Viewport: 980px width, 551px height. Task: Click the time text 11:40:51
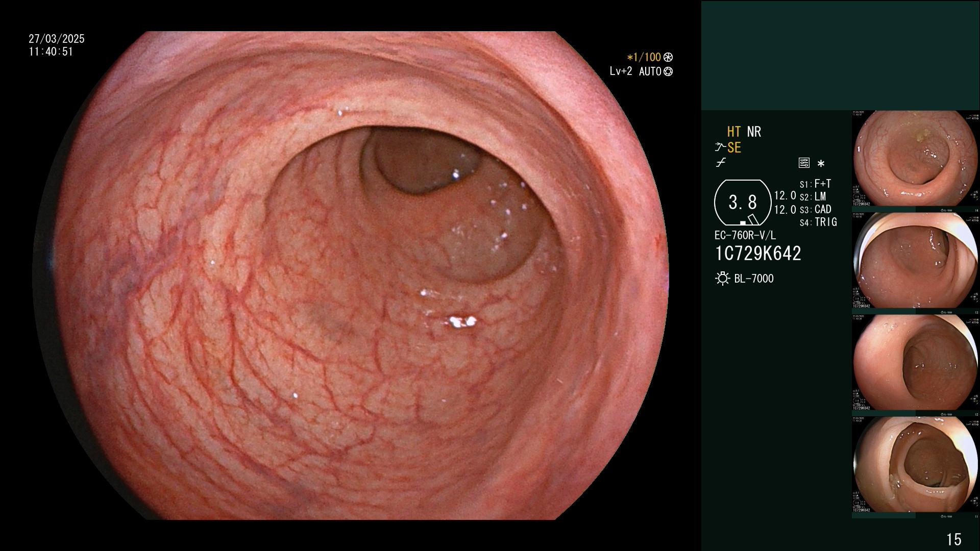point(51,52)
